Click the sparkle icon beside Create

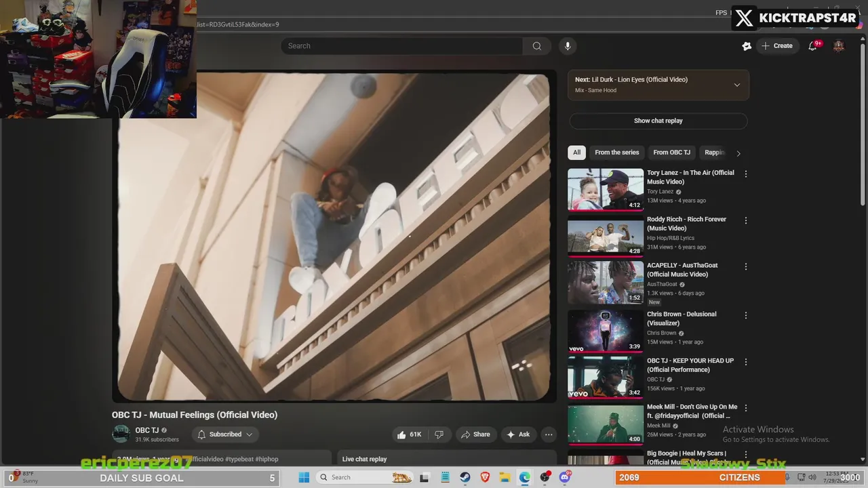coord(747,46)
